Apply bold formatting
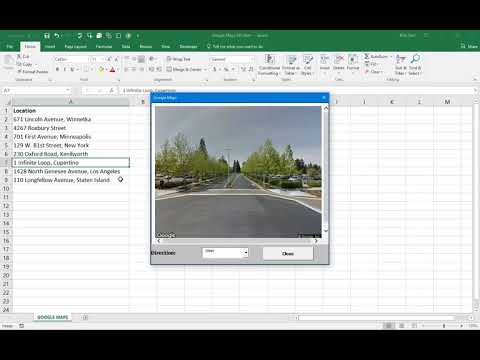Screen dimensions: 480x360 tap(57, 69)
